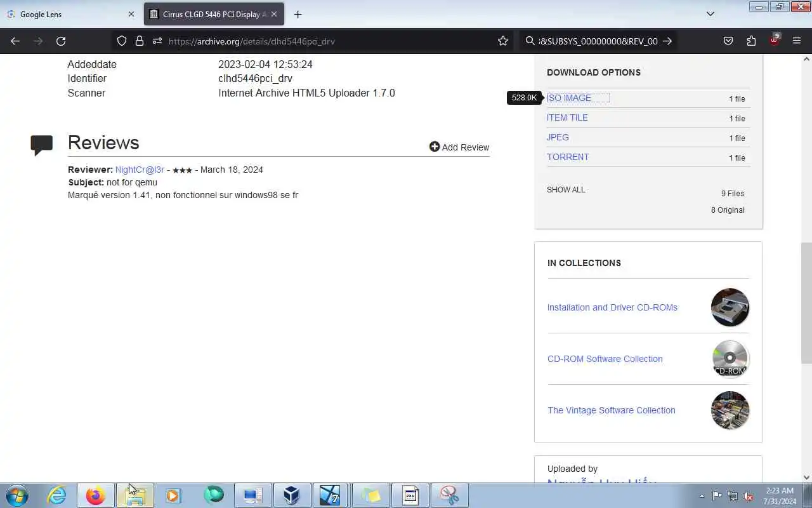Open the Pocket save icon
Viewport: 812px width, 508px height.
click(728, 41)
